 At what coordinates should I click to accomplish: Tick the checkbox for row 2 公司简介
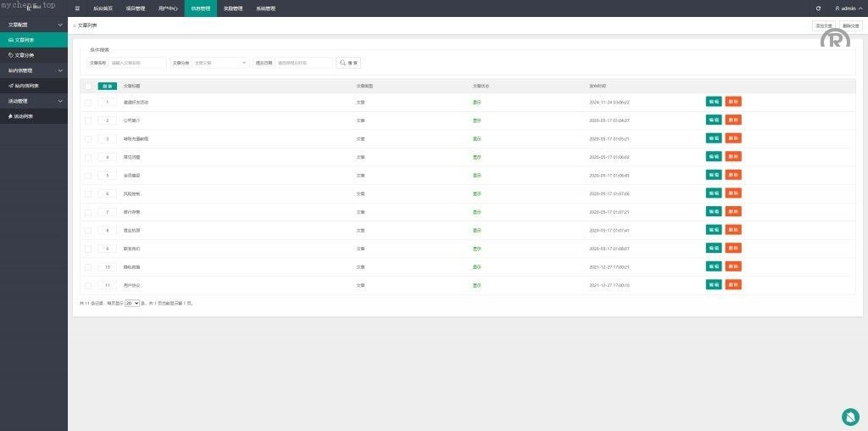tap(88, 120)
